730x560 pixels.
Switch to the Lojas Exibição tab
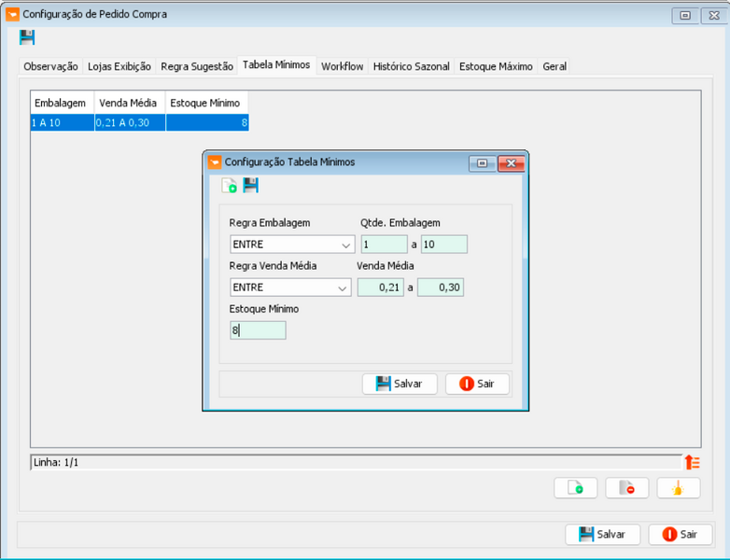point(119,66)
